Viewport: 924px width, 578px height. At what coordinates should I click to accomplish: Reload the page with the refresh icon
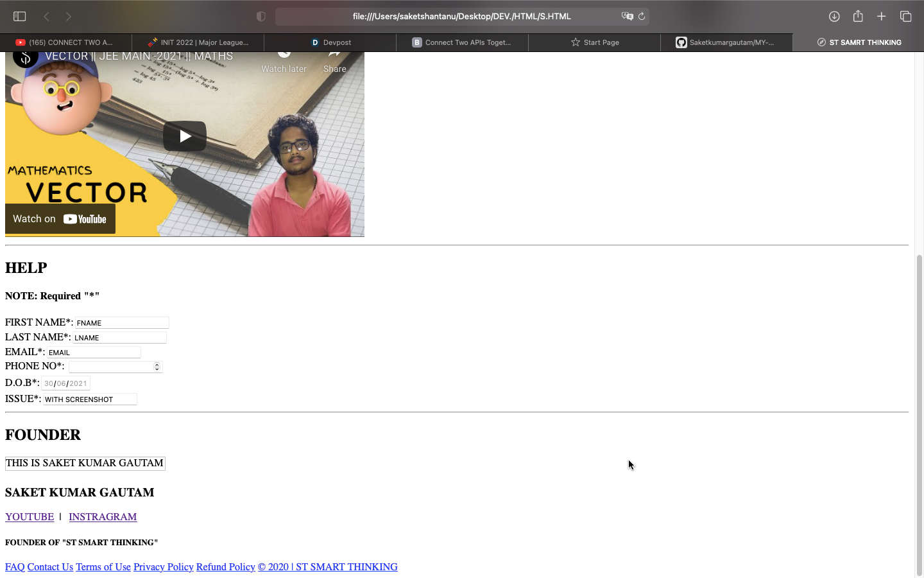click(642, 16)
